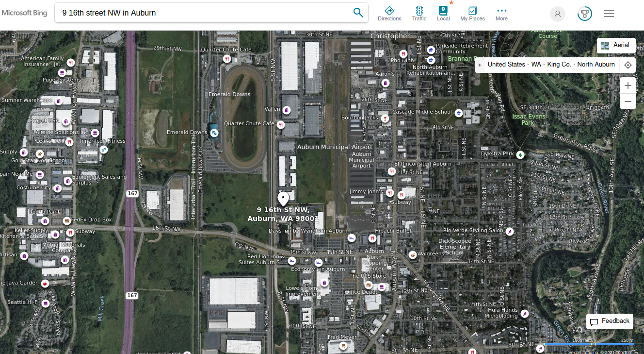Viewport: 644px width, 354px height.
Task: Click the Dykstra Park tree icon
Action: point(520,154)
